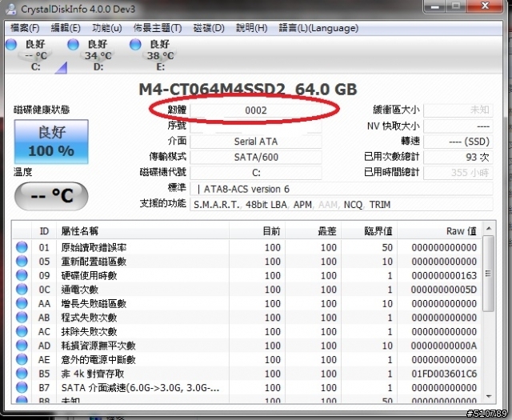Image resolution: width=512 pixels, height=420 pixels.
Task: Click status icon of attribute 0C row
Action: [x=22, y=289]
